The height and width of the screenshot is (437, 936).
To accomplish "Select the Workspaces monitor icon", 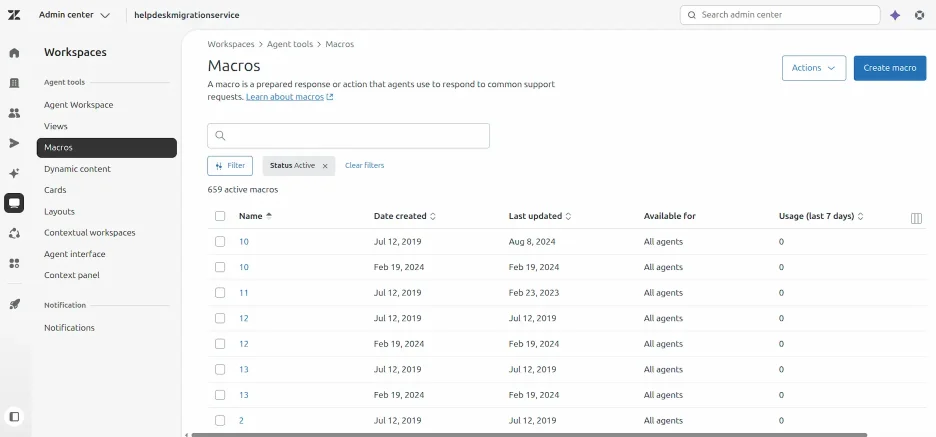I will [14, 203].
